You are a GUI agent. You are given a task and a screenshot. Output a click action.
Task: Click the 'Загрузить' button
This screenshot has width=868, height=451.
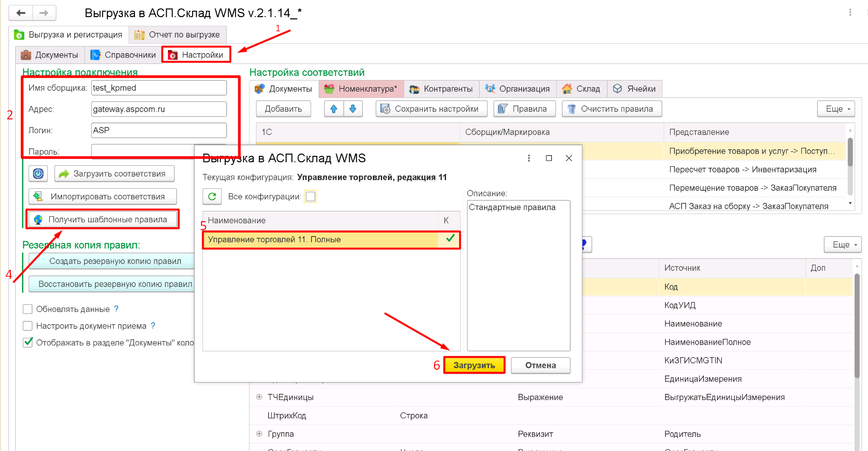tap(474, 365)
